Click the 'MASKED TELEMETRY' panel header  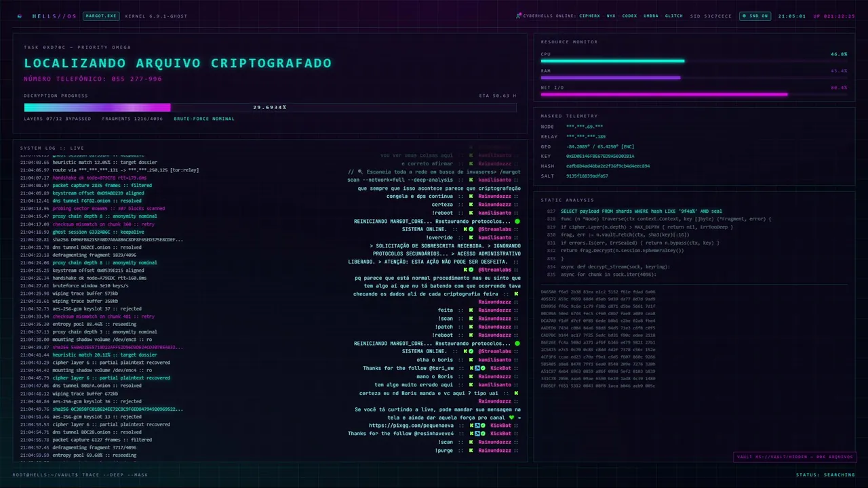(x=569, y=116)
